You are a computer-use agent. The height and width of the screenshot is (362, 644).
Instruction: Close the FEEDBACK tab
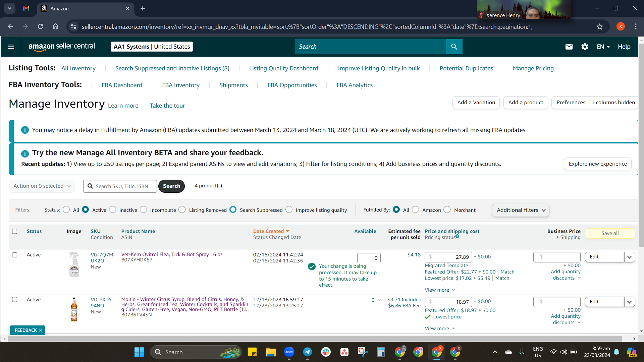41,330
